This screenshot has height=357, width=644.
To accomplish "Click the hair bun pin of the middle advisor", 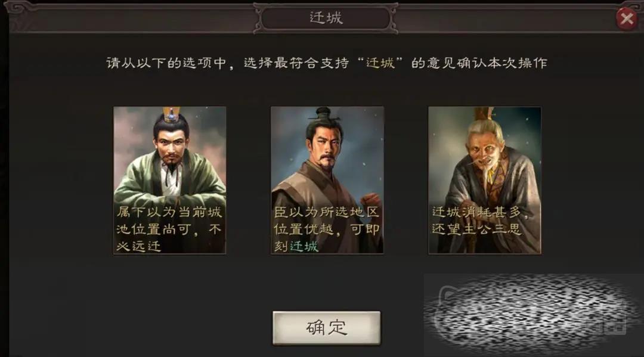I will click(x=324, y=113).
